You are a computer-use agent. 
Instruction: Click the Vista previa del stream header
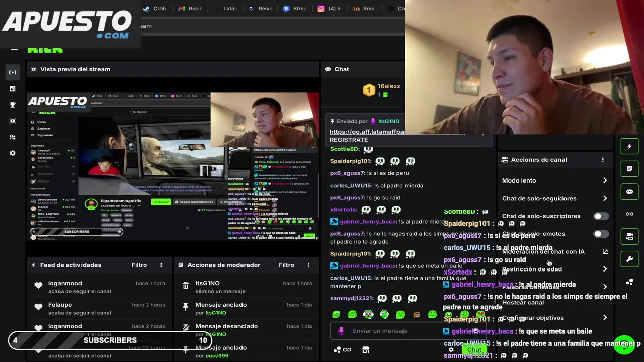click(75, 69)
